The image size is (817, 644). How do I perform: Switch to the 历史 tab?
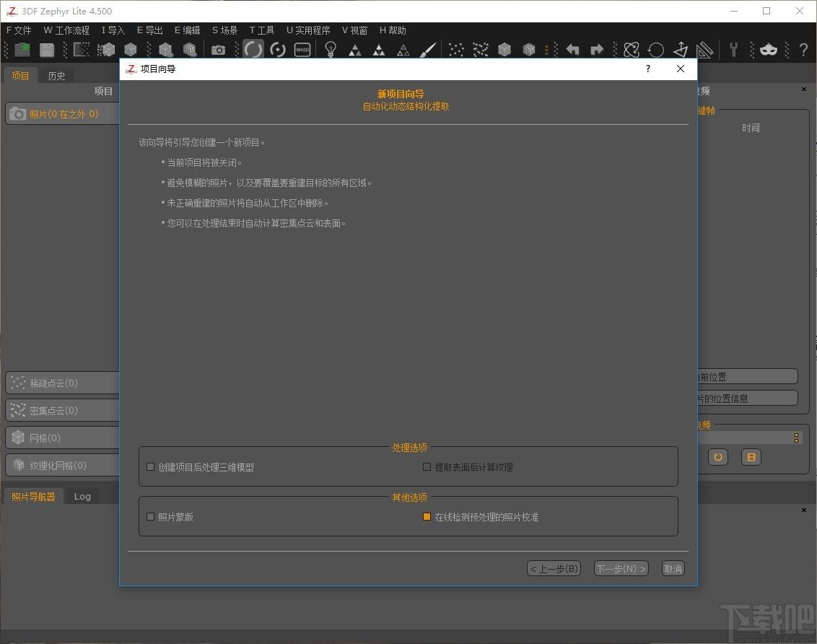(x=56, y=76)
